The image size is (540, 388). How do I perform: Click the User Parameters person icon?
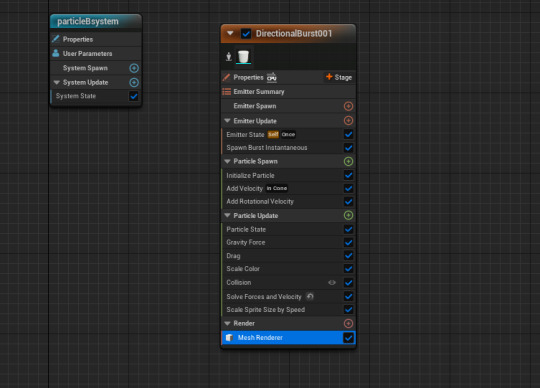tap(55, 53)
